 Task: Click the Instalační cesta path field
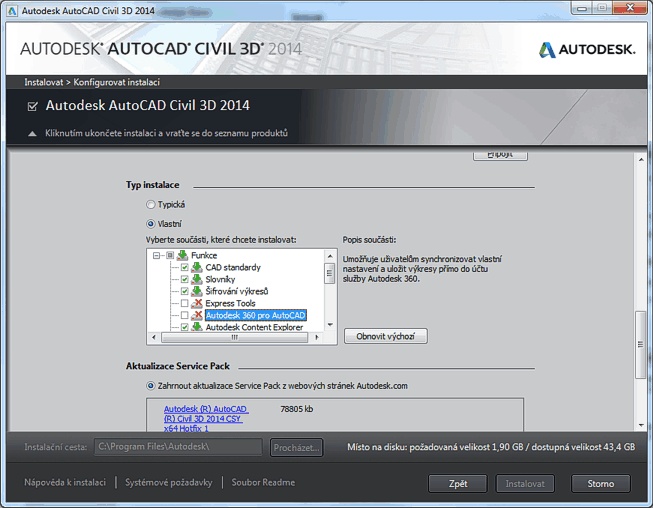coord(178,447)
